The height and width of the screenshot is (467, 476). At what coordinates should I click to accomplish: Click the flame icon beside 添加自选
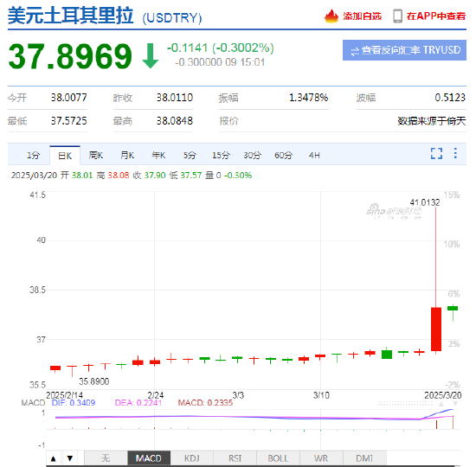331,16
